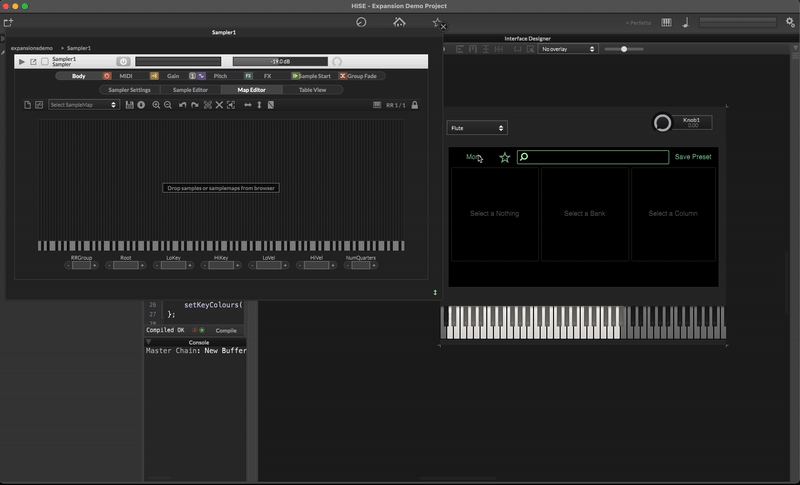Image resolution: width=800 pixels, height=485 pixels.
Task: Switch to the Sample Editor tab
Action: pyautogui.click(x=190, y=90)
